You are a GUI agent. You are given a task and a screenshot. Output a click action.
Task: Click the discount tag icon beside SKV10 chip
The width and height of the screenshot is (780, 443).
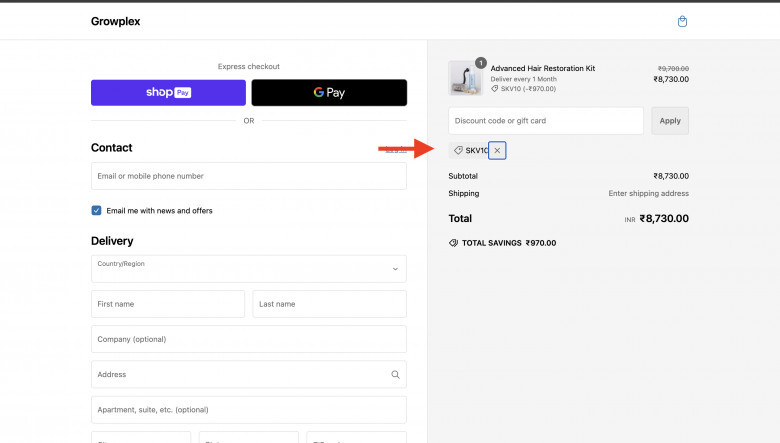[458, 150]
